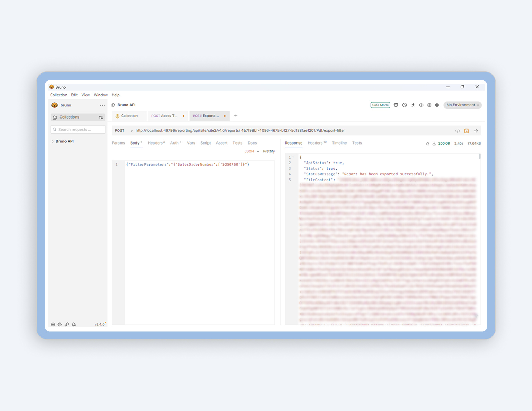Screen dimensions: 532x411
Task: Click the request URL field
Action: [240, 131]
